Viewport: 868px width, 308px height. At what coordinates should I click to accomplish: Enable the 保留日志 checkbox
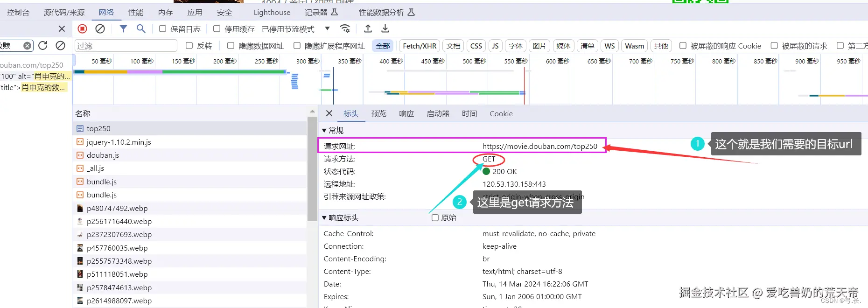pos(162,29)
